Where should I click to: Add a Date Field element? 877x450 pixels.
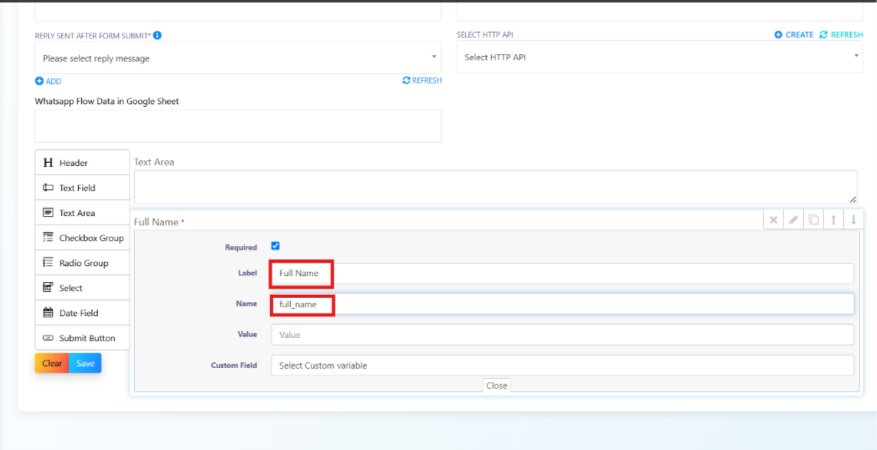(x=82, y=313)
